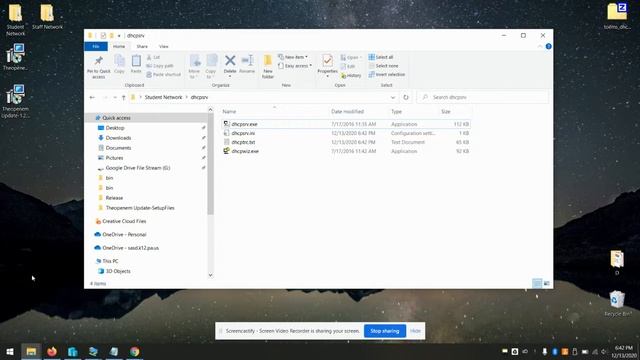Click Stop sharing on the Screencastify bar
The height and width of the screenshot is (360, 640).
coord(384,331)
